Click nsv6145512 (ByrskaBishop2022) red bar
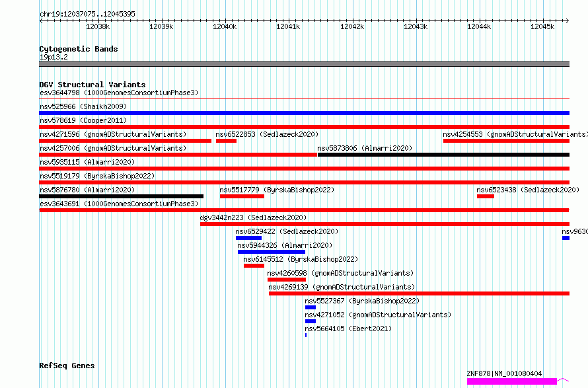The image size is (588, 388). (x=254, y=266)
